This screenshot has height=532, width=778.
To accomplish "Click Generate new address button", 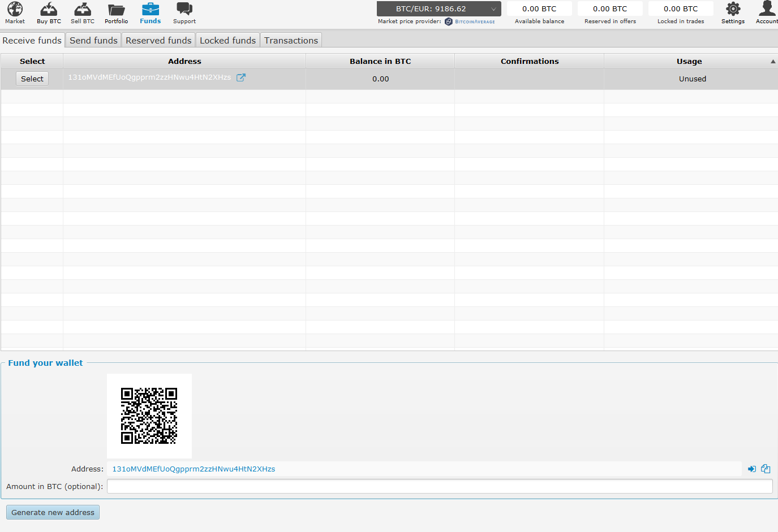I will 53,512.
